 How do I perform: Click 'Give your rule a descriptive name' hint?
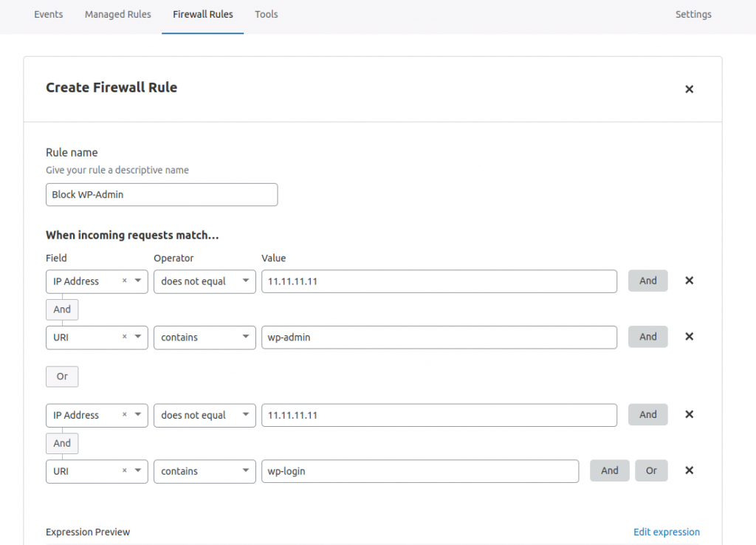click(x=117, y=170)
